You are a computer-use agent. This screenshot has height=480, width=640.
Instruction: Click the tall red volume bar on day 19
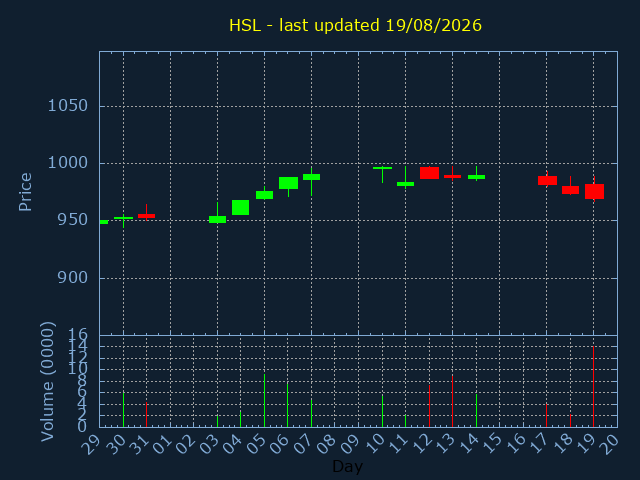593,387
